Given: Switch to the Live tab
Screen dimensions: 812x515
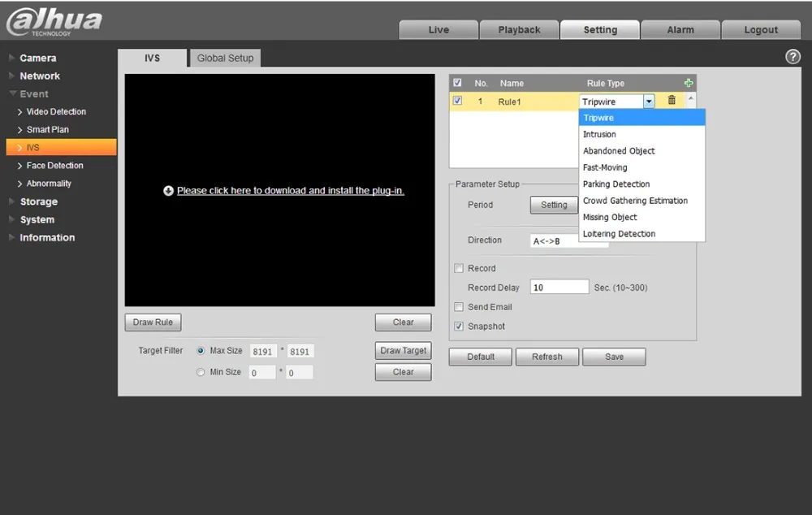Looking at the screenshot, I should tap(438, 29).
